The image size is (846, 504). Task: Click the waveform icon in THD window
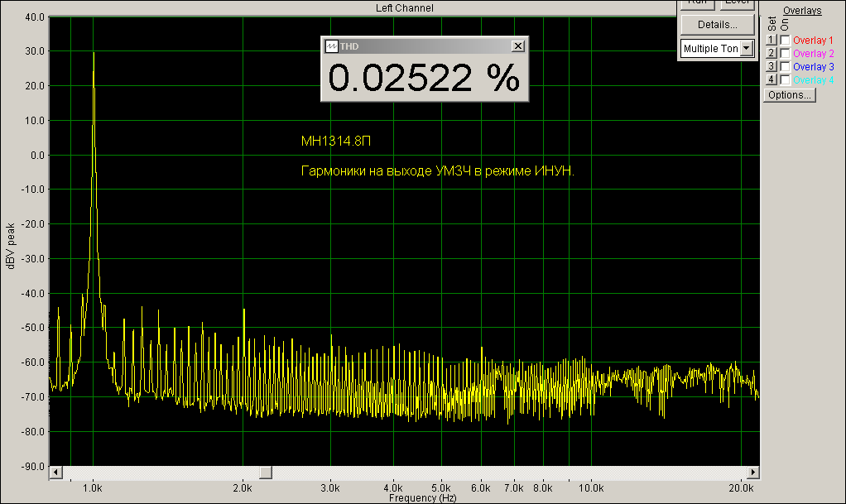click(x=331, y=46)
